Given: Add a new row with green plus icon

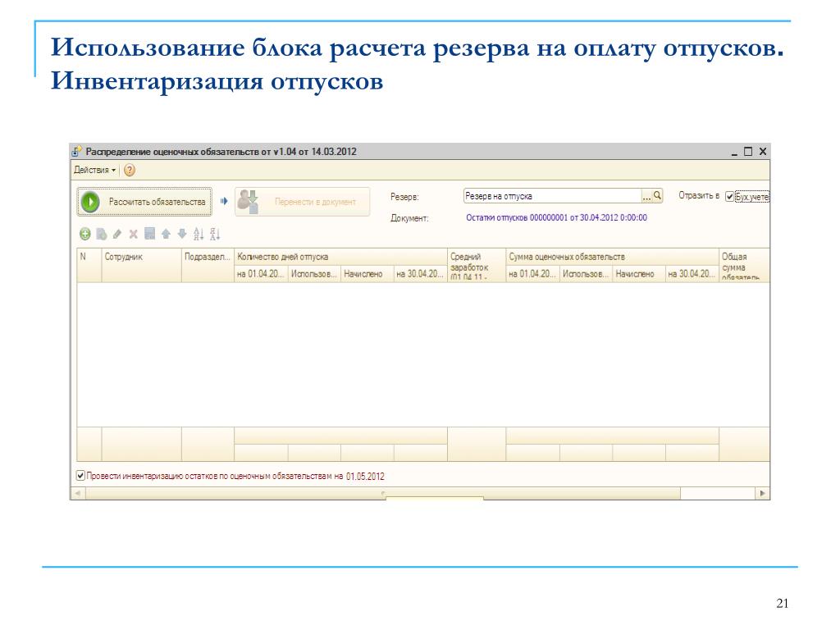Looking at the screenshot, I should (85, 234).
